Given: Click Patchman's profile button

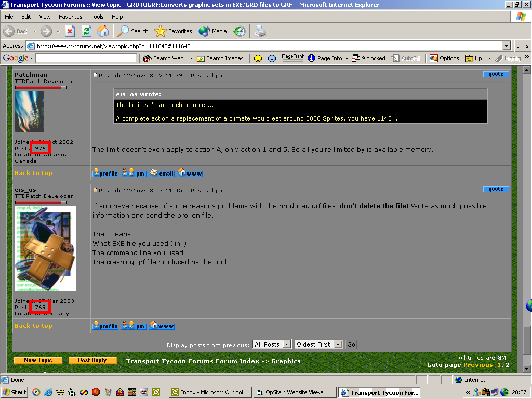Looking at the screenshot, I should click(105, 174).
